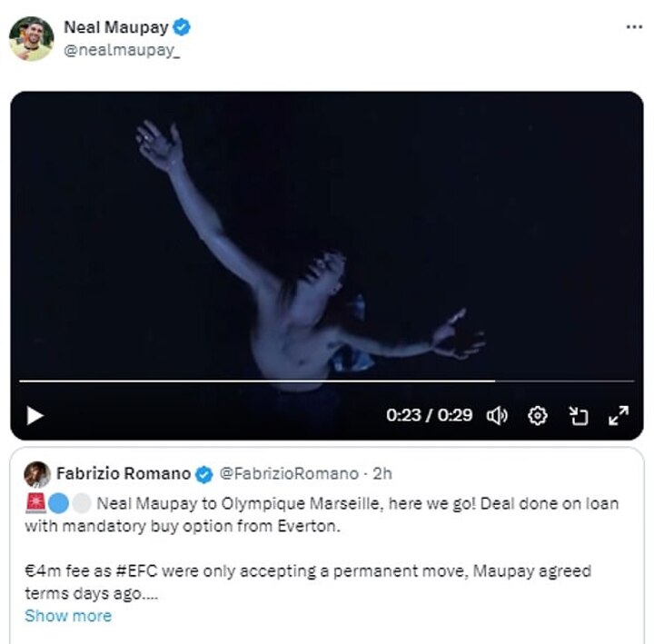The width and height of the screenshot is (654, 644).
Task: Open video settings gear icon
Action: coord(538,416)
